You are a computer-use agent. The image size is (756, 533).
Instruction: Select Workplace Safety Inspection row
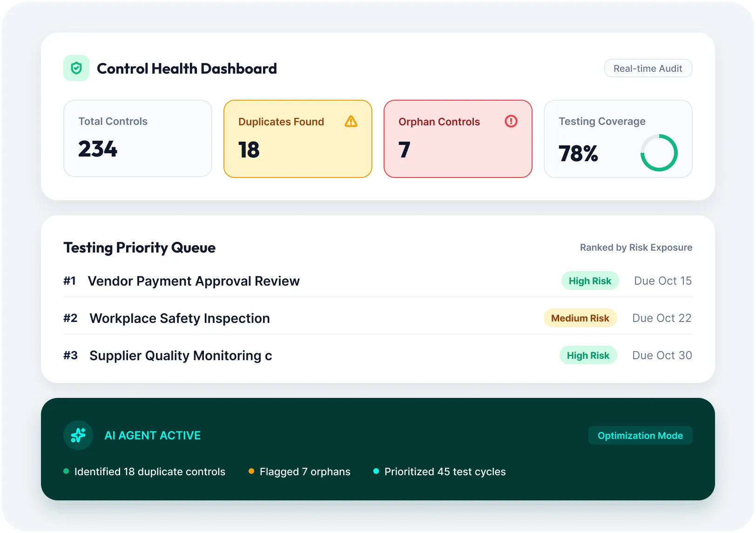point(378,318)
